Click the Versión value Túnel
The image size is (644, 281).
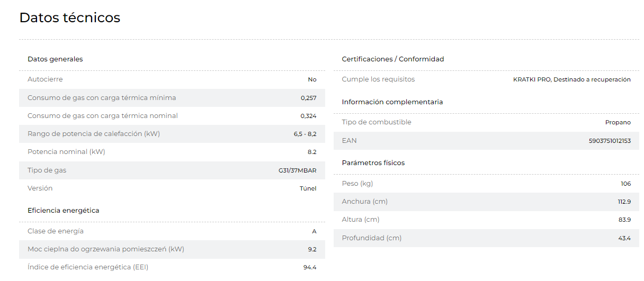(308, 188)
